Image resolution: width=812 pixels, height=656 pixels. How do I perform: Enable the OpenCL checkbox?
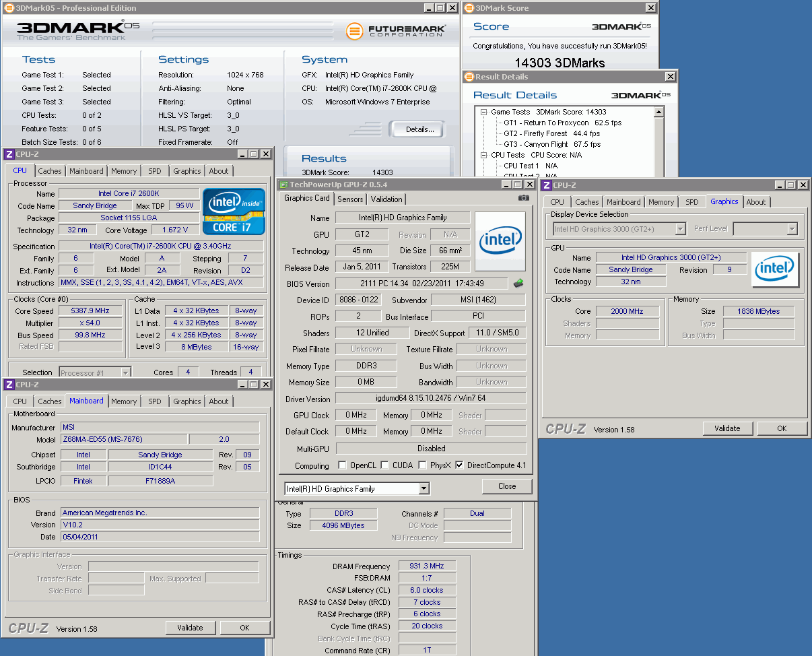click(x=343, y=465)
